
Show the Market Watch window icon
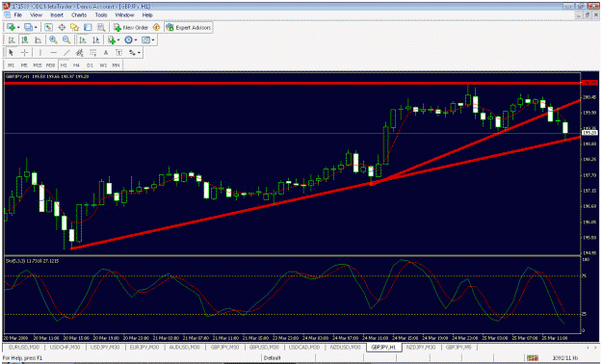click(x=48, y=27)
